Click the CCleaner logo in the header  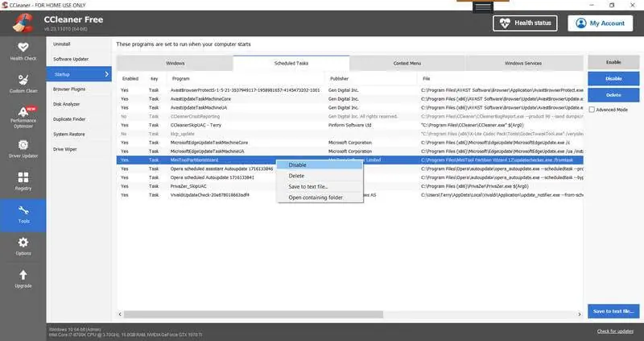click(23, 23)
